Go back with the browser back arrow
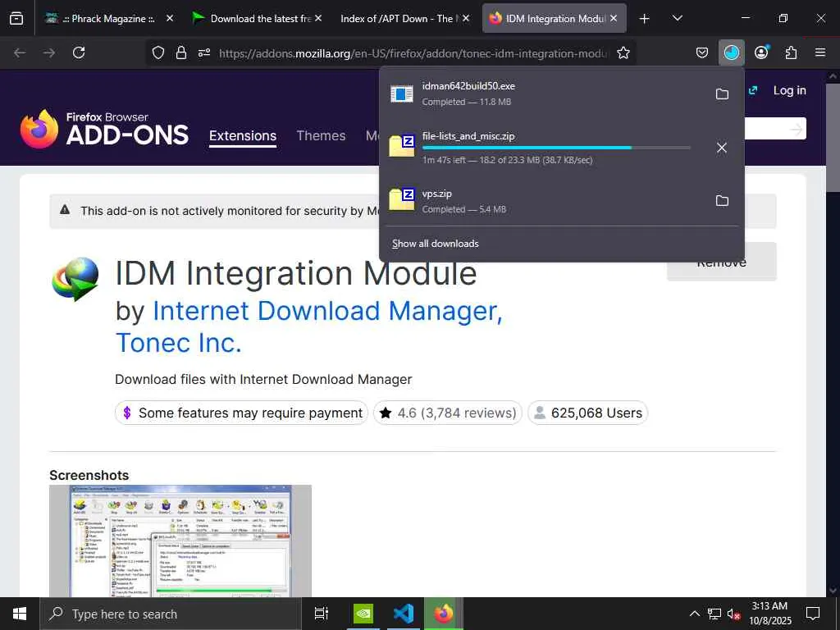Viewport: 840px width, 630px height. click(20, 52)
